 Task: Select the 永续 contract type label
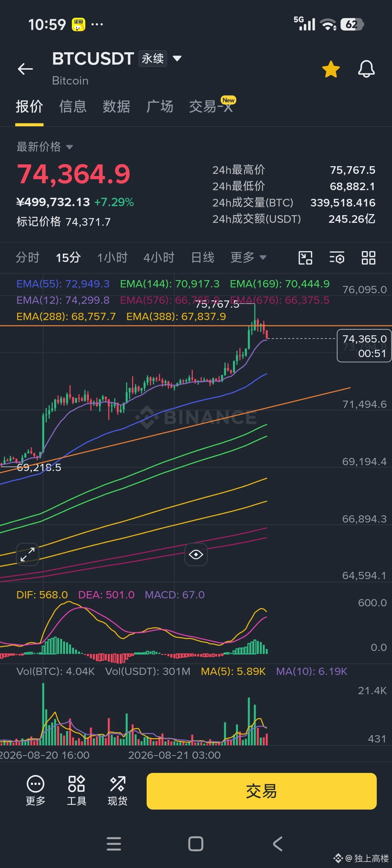click(153, 58)
